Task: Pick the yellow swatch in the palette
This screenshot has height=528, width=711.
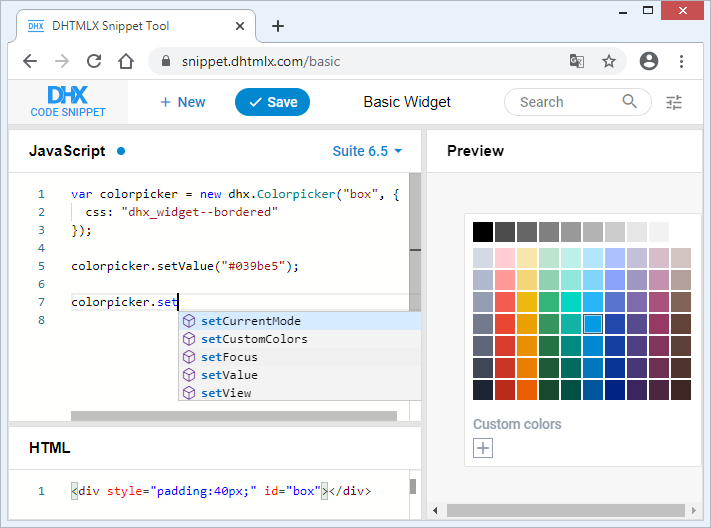Action: pos(527,302)
